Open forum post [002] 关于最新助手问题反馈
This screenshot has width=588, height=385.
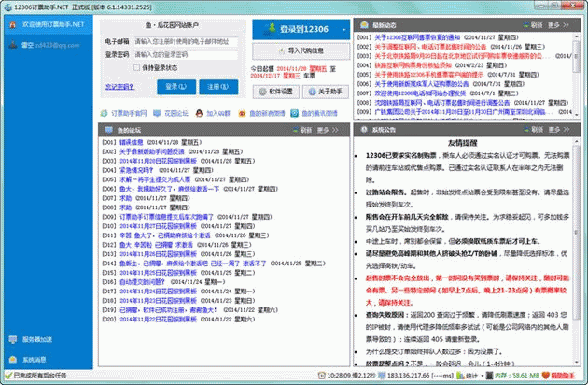[x=152, y=151]
